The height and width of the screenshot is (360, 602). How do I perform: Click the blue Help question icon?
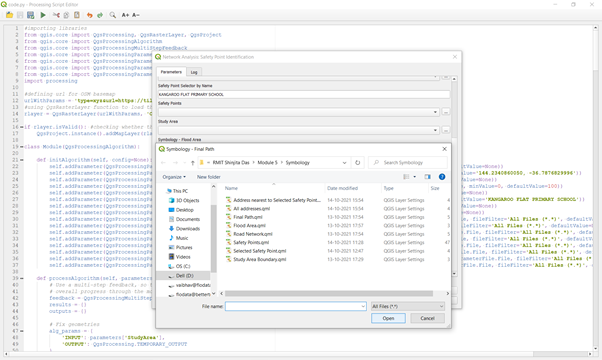442,177
